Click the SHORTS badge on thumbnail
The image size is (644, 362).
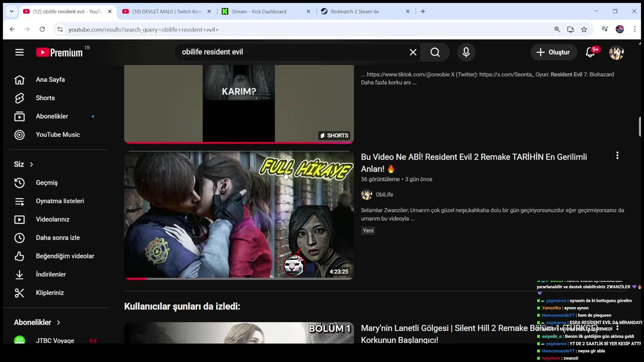[x=334, y=135]
